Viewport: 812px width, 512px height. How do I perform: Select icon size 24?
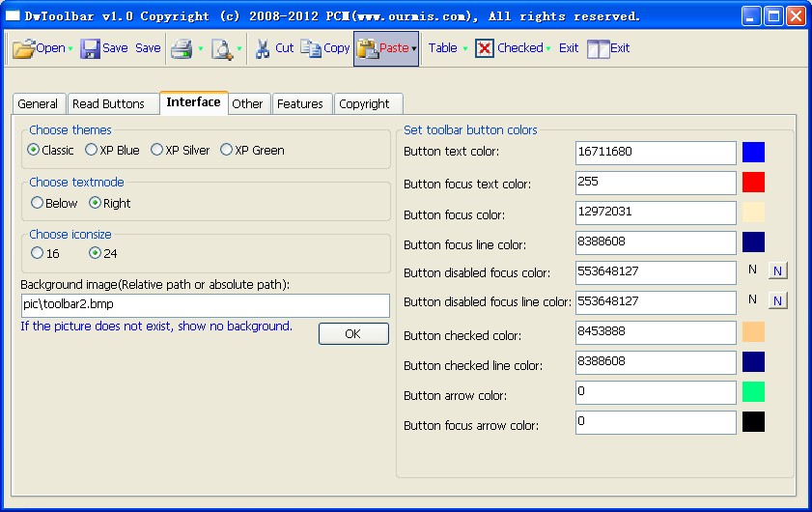point(95,253)
